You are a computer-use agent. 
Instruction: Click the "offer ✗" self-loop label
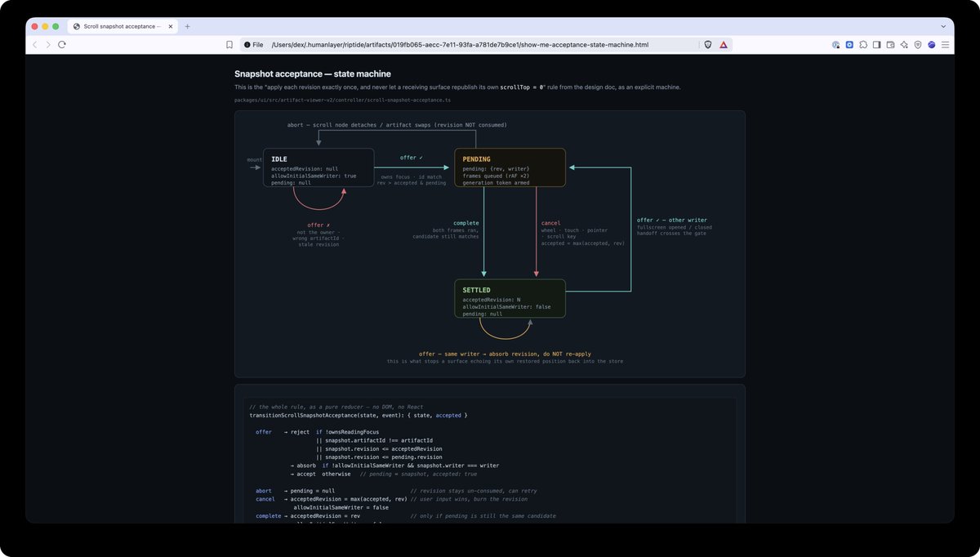pos(318,225)
